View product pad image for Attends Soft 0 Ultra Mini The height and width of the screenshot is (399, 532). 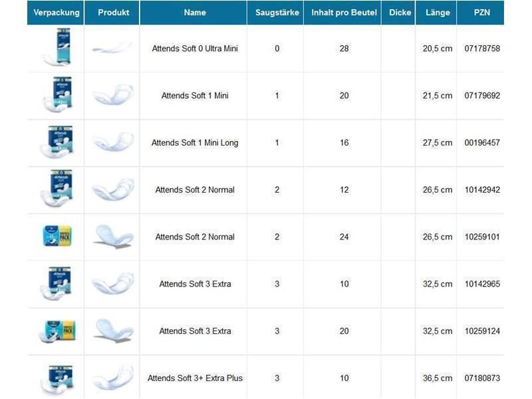coord(112,49)
